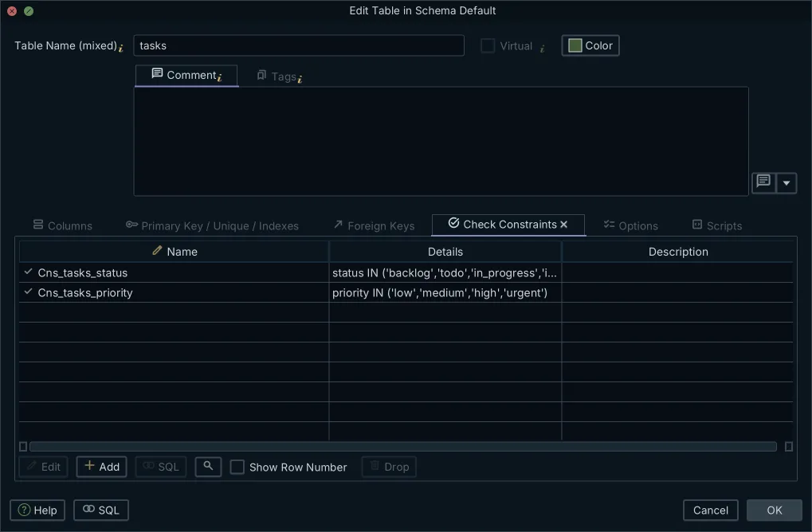Enable Show Row Number checkbox

(237, 467)
